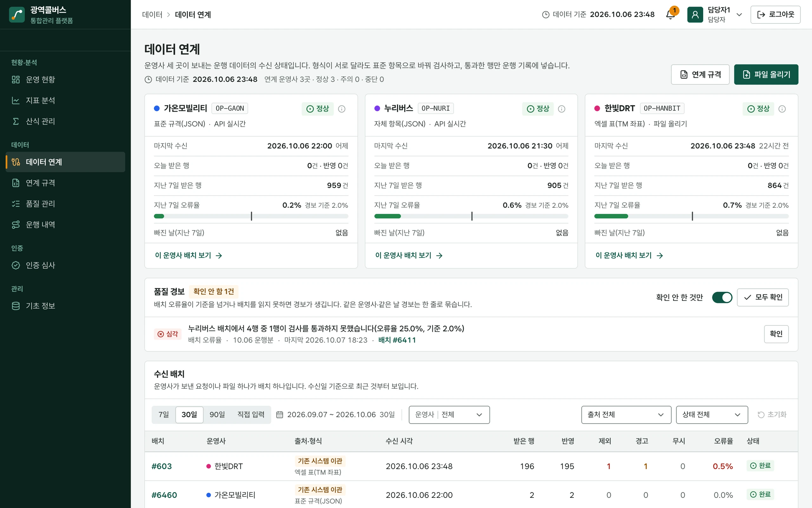Click the 산식 관리 sigma icon
This screenshot has width=812, height=508.
(16, 121)
